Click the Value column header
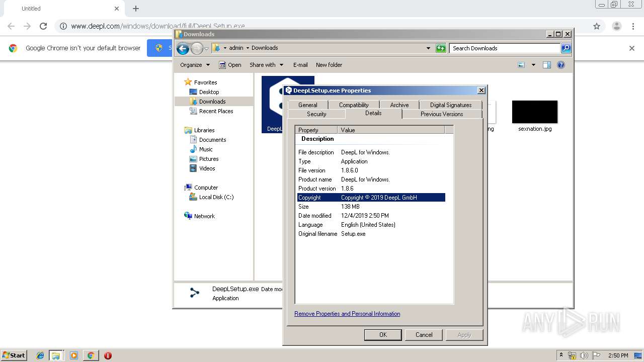Viewport: 644px width, 362px height. (x=391, y=130)
